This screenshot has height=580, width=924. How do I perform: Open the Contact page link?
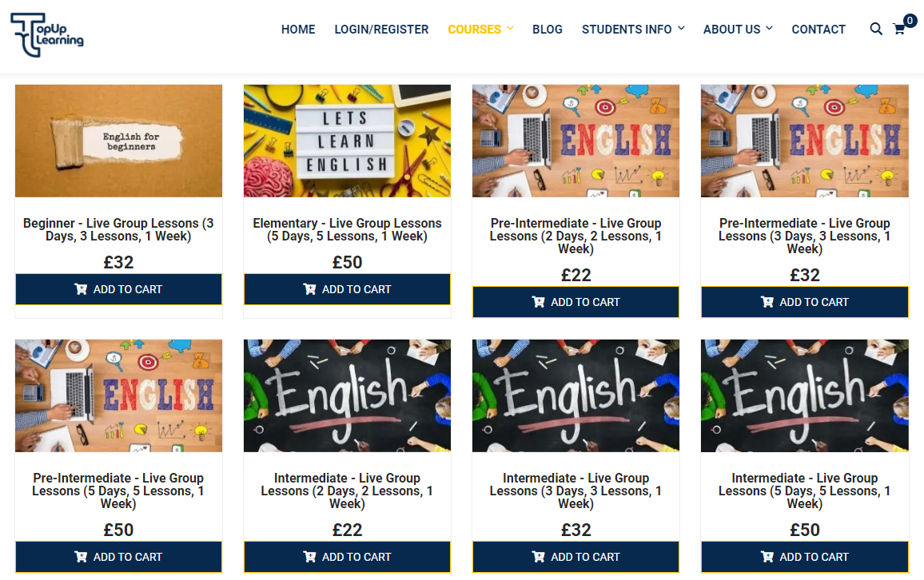(818, 29)
